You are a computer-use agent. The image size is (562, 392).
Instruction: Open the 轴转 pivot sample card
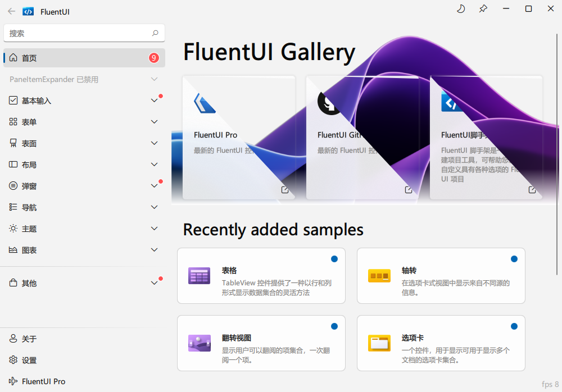pos(441,276)
